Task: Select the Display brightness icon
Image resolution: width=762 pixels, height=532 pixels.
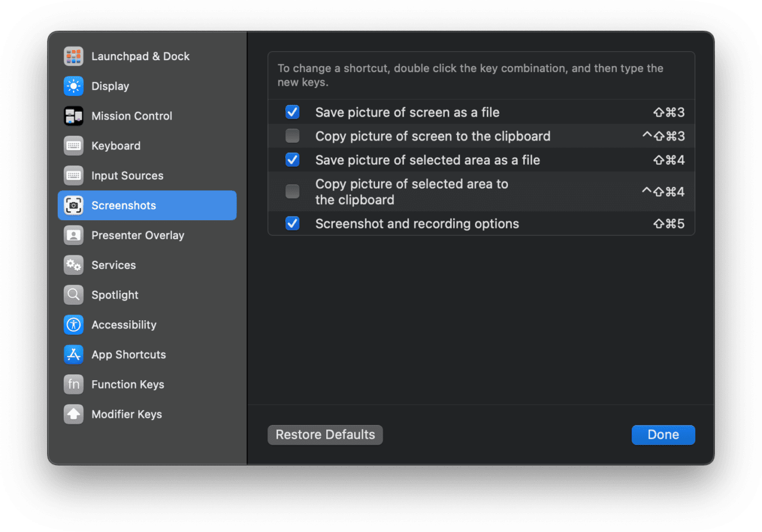Action: point(73,86)
